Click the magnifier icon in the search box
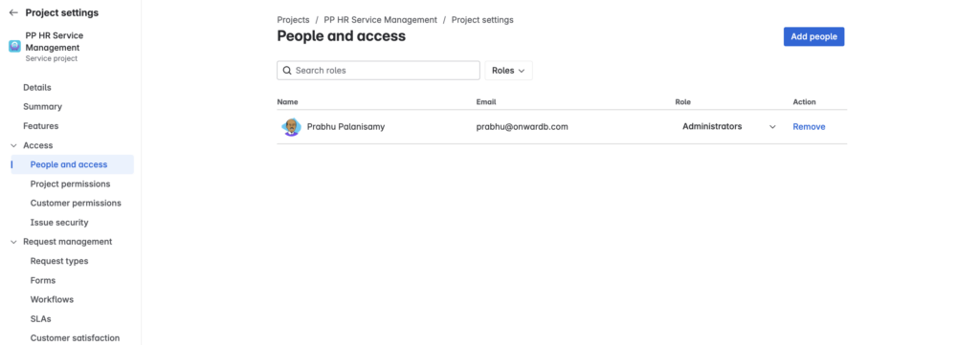 click(287, 71)
